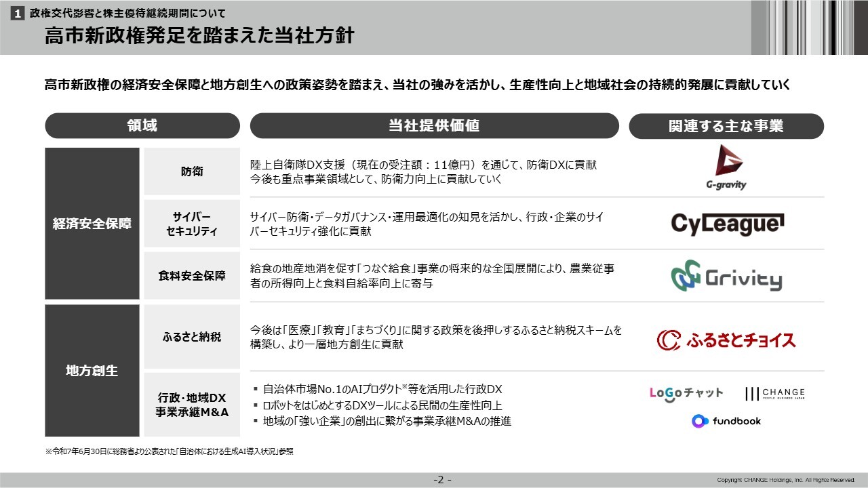Click the Grivity logo
868x488 pixels.
(726, 277)
